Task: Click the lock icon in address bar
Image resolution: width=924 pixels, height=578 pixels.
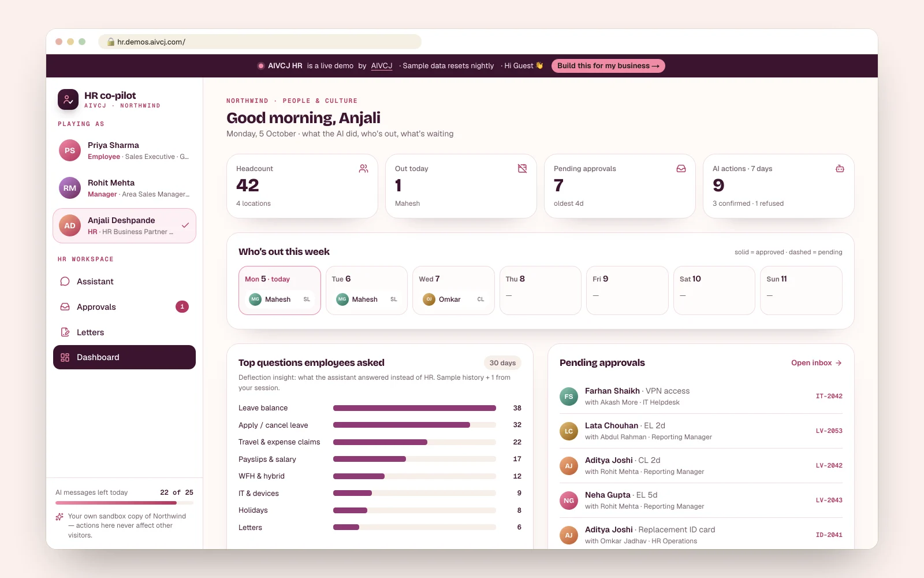Action: (x=111, y=42)
